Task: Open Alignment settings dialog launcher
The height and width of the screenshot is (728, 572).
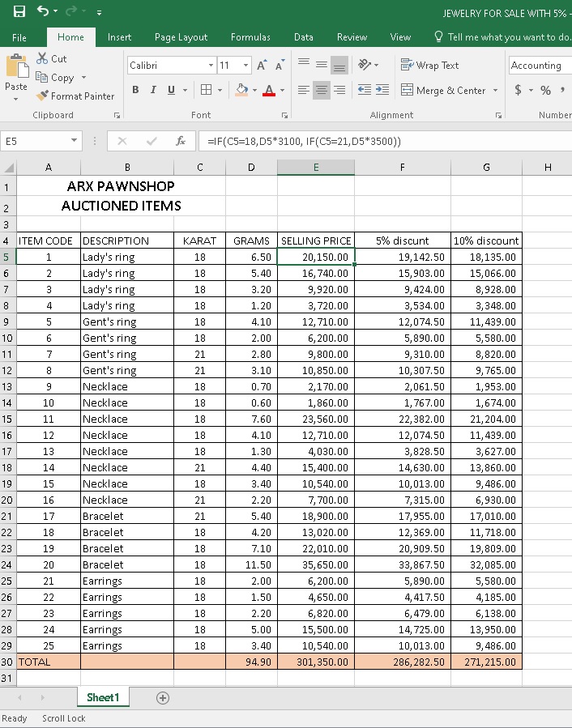Action: pos(498,115)
